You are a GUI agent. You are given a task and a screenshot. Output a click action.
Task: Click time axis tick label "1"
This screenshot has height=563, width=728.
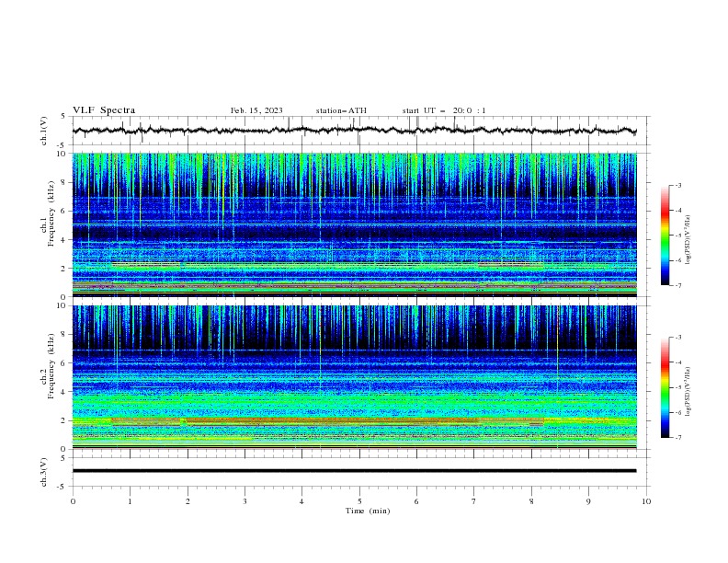pos(130,501)
